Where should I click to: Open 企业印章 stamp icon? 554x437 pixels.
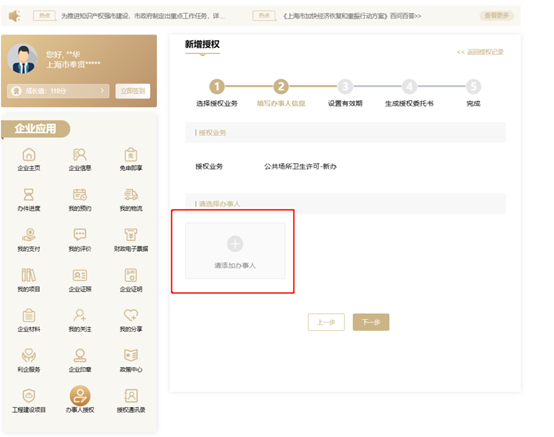tap(80, 355)
